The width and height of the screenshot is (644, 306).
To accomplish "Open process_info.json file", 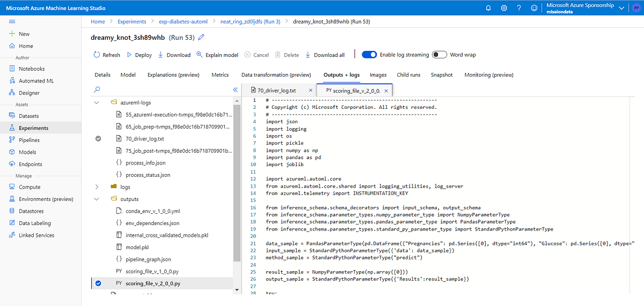I will point(145,163).
